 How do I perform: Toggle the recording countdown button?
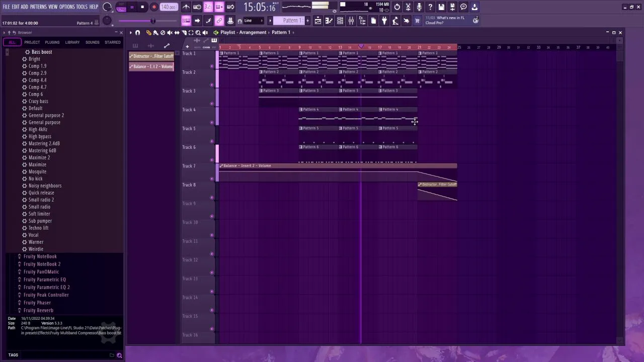208,7
